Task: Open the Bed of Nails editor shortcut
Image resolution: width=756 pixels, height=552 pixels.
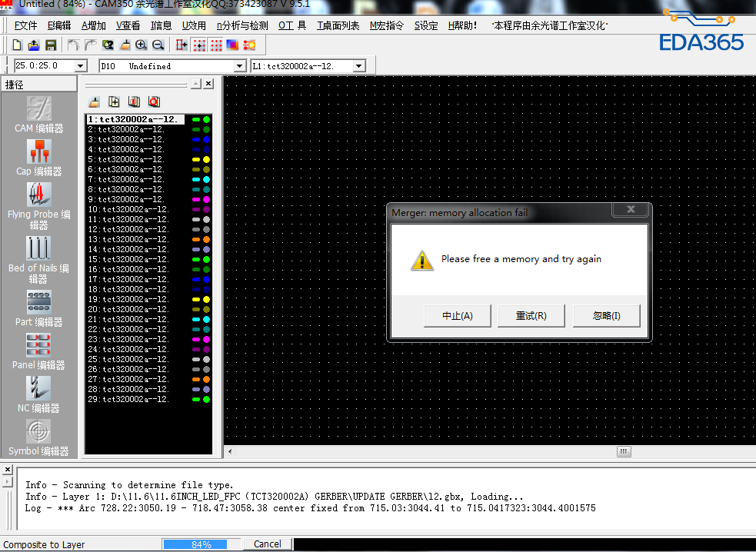Action: 38,260
